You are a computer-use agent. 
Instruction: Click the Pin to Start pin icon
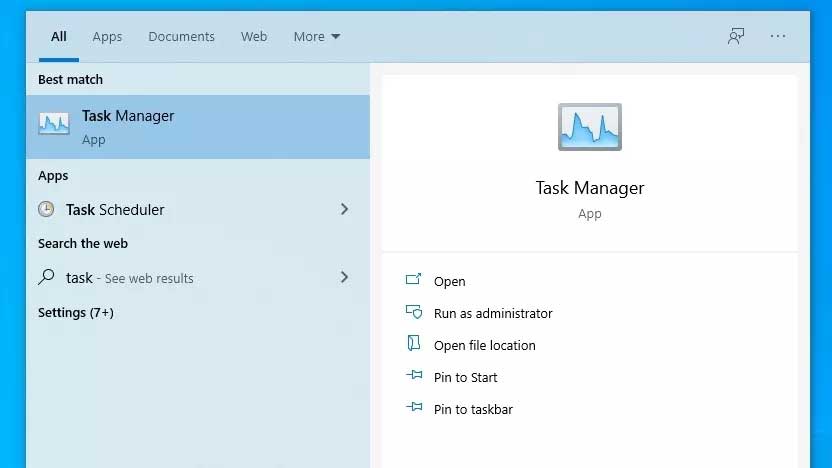pos(414,375)
